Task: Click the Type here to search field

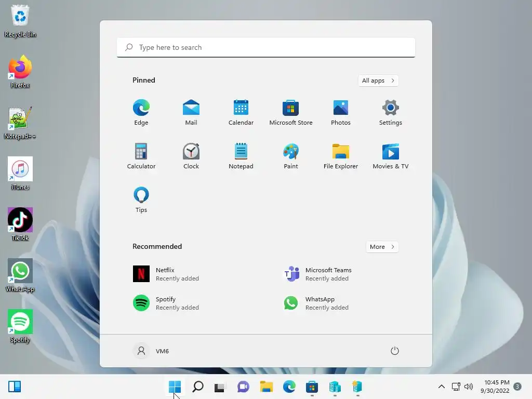Action: pos(266,47)
